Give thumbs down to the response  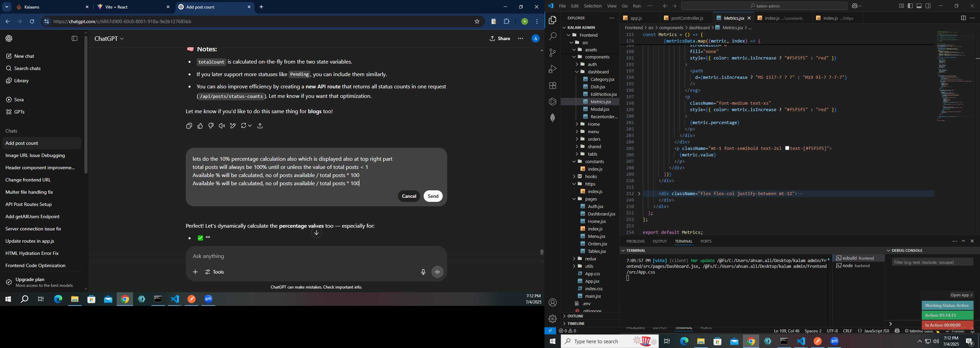pos(211,126)
